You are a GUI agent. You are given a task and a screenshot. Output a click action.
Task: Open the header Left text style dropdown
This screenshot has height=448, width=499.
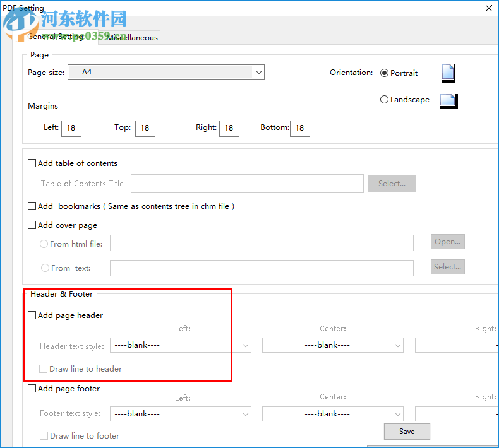(181, 345)
